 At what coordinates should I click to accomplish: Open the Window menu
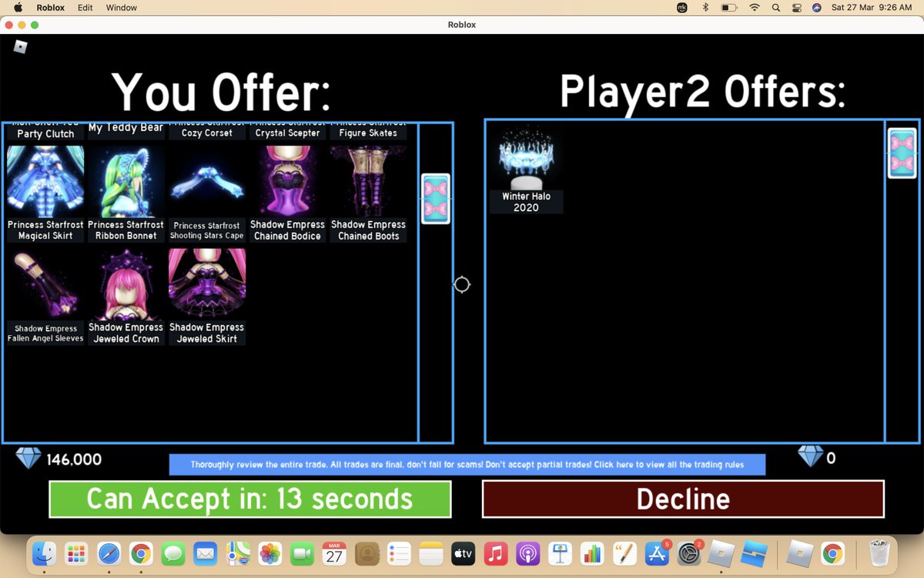pos(121,8)
